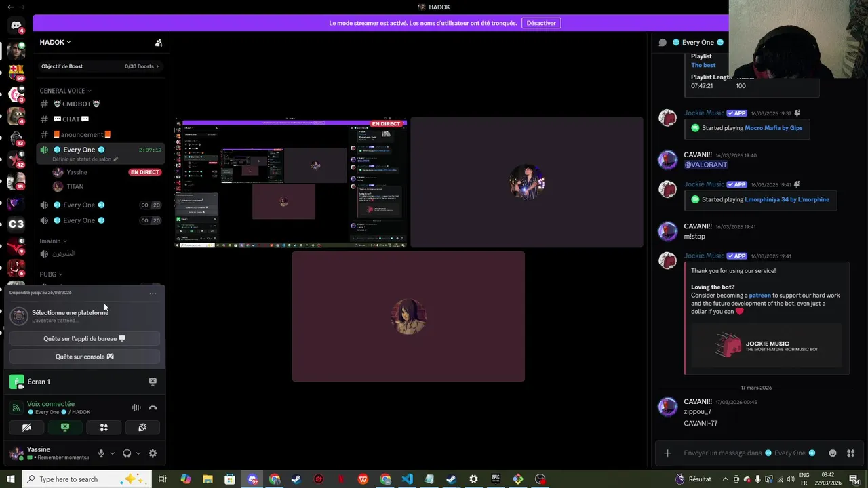The image size is (868, 488).
Task: Collapse PUBG category
Action: 51,274
